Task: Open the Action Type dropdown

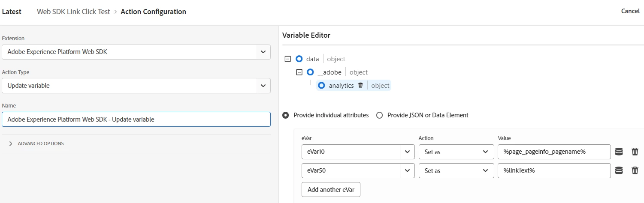Action: (263, 86)
